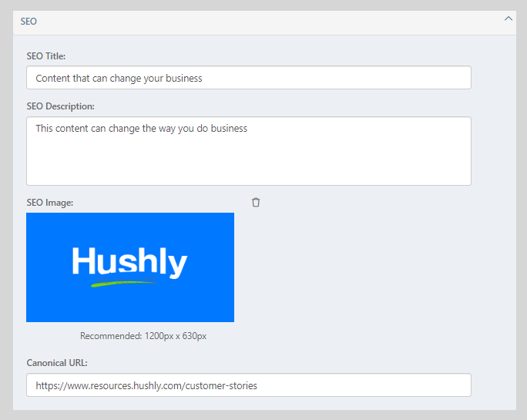
Task: Focus the SEO Description text area
Action: tap(249, 151)
